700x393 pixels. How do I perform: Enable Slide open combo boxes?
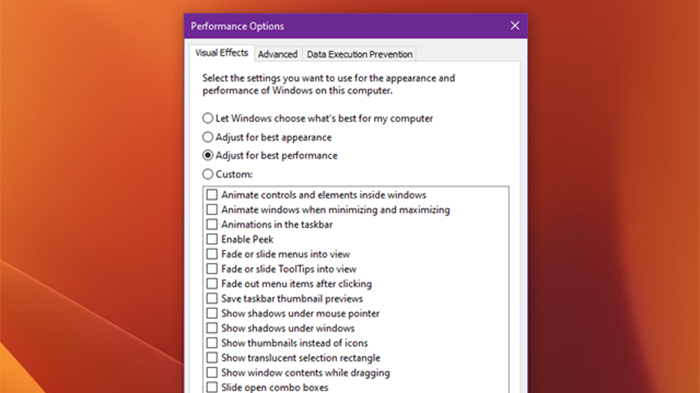pyautogui.click(x=212, y=387)
